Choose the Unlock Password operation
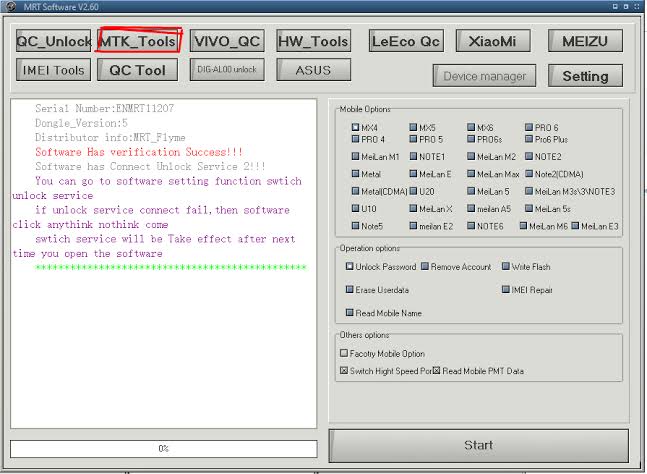647x474 pixels. pyautogui.click(x=349, y=266)
